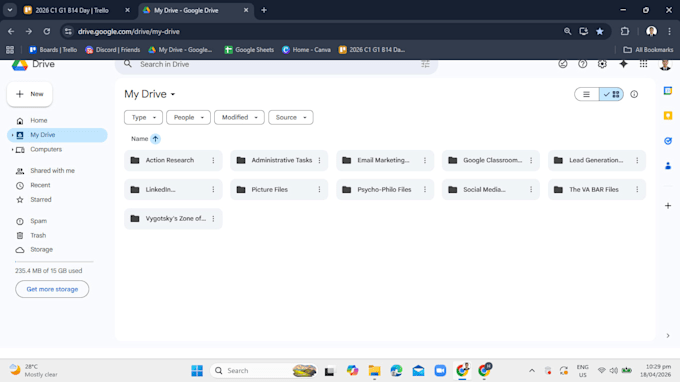Viewport: 680px width, 382px height.
Task: Open the Type filter dropdown
Action: [143, 118]
